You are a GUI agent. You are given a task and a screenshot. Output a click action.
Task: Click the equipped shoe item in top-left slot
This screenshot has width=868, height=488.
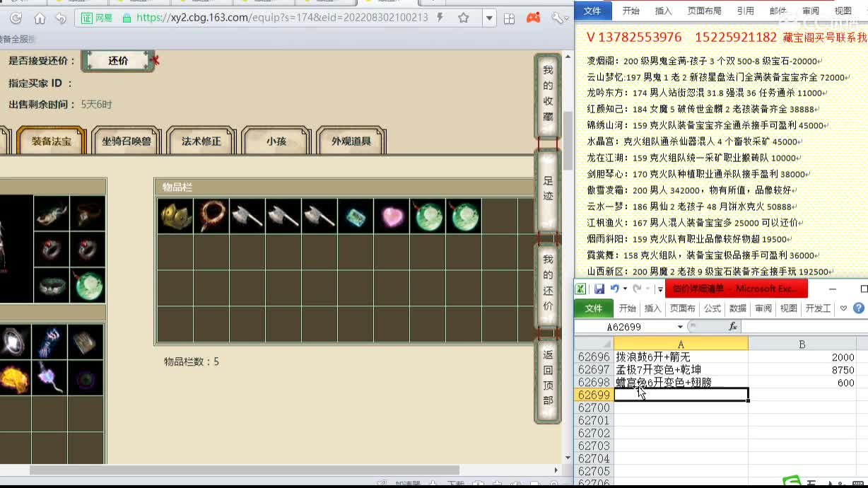[x=52, y=213]
